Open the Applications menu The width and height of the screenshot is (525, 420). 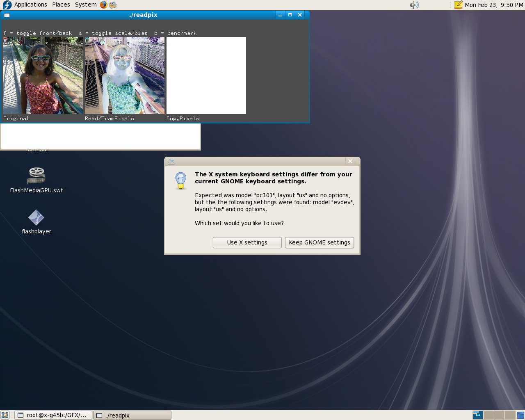coord(30,5)
